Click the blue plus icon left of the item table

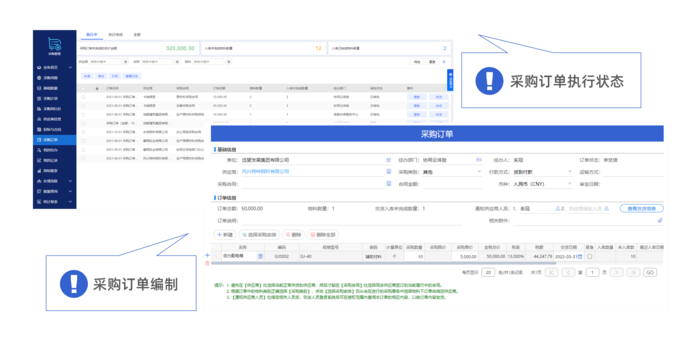pyautogui.click(x=207, y=255)
